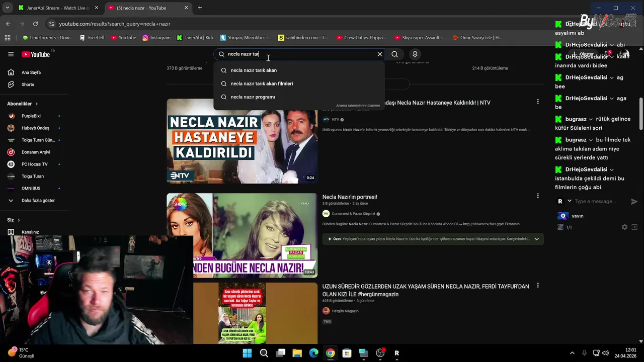
Task: Clear the search box with the X
Action: pyautogui.click(x=380, y=54)
